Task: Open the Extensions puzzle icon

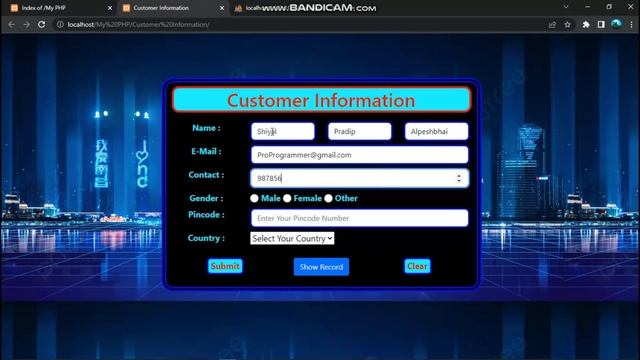Action: [x=586, y=24]
